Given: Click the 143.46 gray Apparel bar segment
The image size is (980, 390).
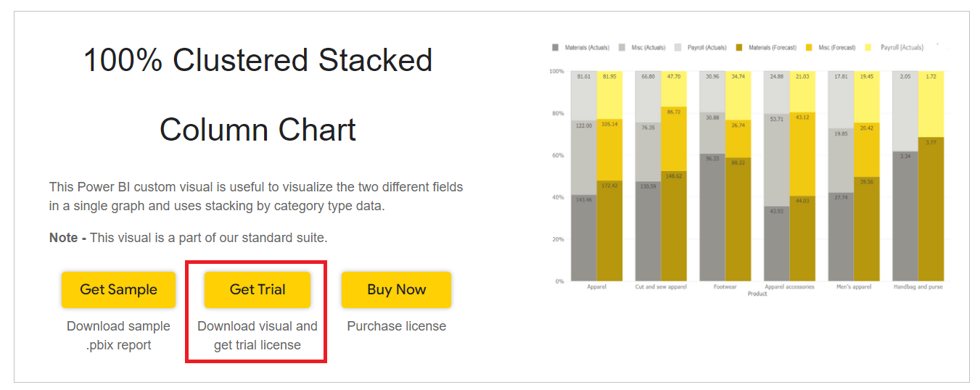Looking at the screenshot, I should (x=584, y=236).
